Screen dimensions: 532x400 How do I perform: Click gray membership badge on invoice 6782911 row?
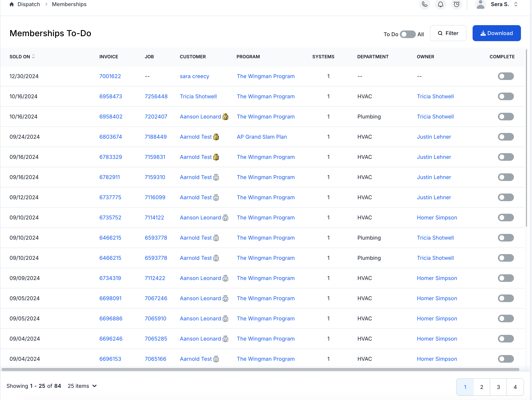(x=216, y=177)
